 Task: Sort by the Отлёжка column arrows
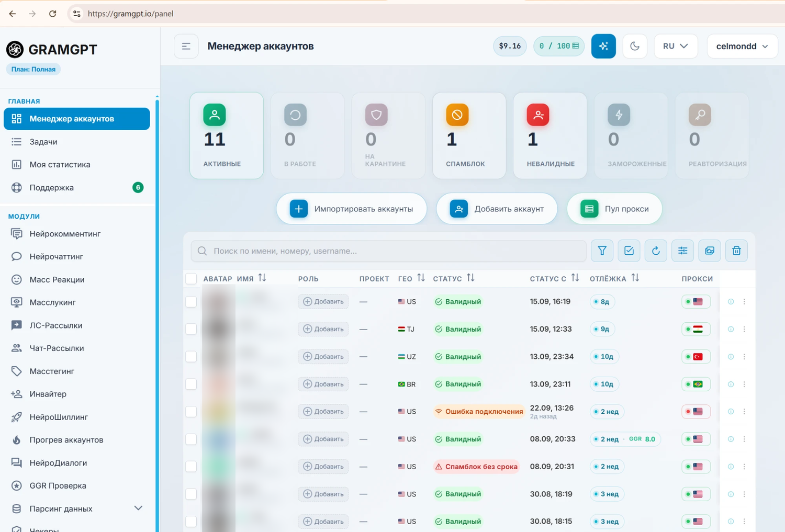pos(635,278)
